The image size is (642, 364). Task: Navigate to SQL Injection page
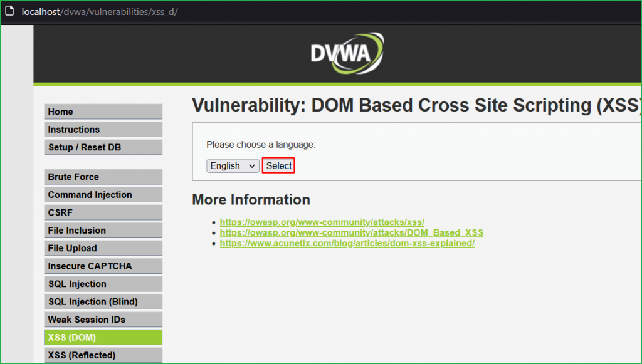pyautogui.click(x=103, y=284)
